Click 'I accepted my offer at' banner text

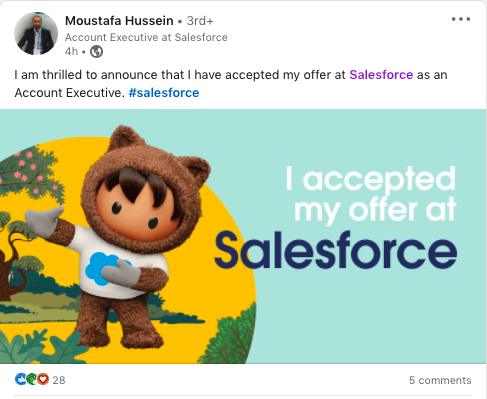(372, 194)
